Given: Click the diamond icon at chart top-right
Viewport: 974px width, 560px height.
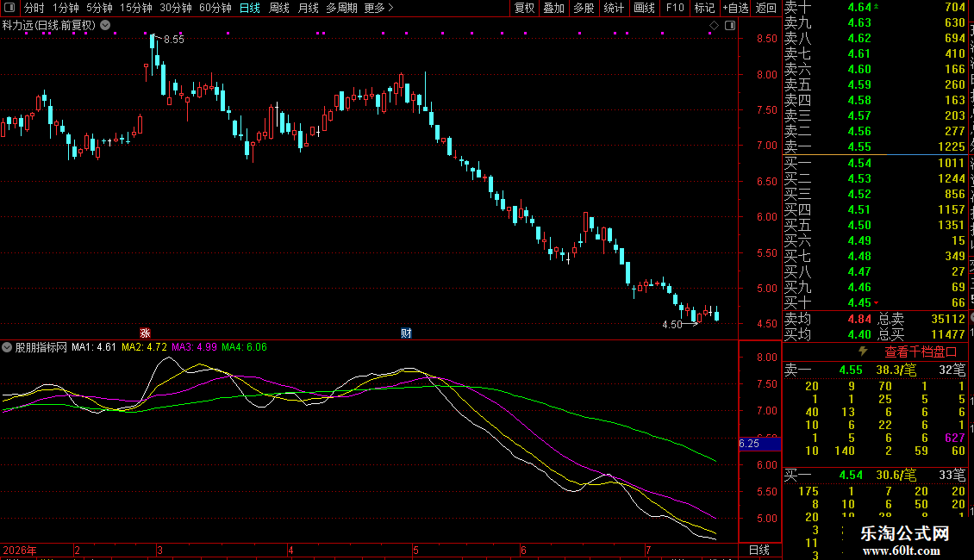Looking at the screenshot, I should point(715,26).
